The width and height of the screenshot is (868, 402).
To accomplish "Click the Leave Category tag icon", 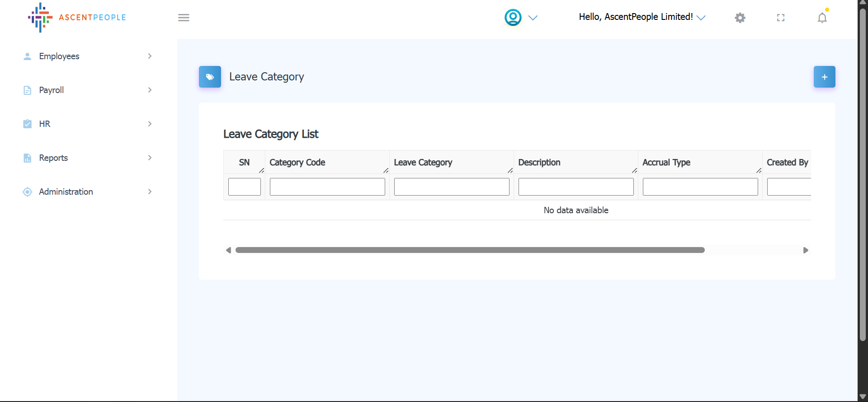I will [x=210, y=77].
